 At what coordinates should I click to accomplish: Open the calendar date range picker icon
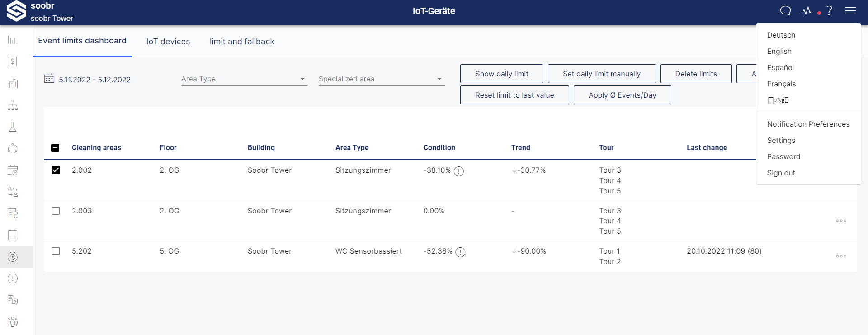click(49, 79)
